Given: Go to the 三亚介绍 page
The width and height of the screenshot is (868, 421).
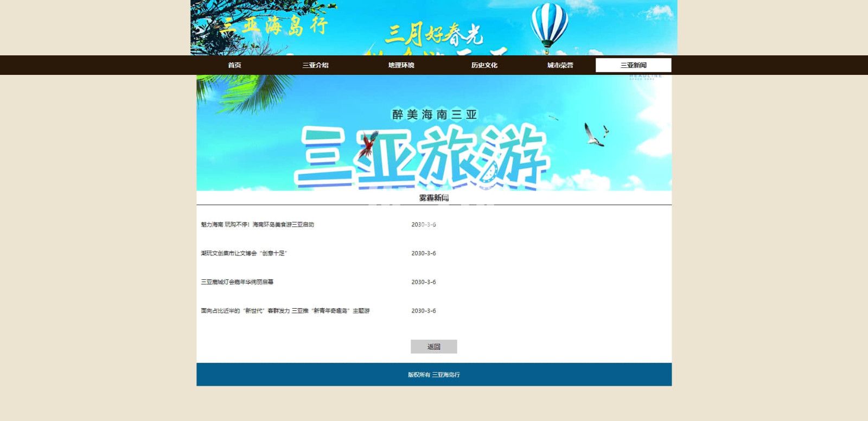Looking at the screenshot, I should pyautogui.click(x=315, y=65).
